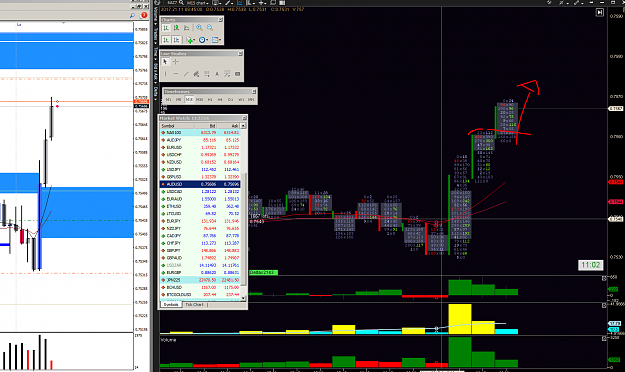Select AUDJPY row in Market Watch

pos(200,140)
